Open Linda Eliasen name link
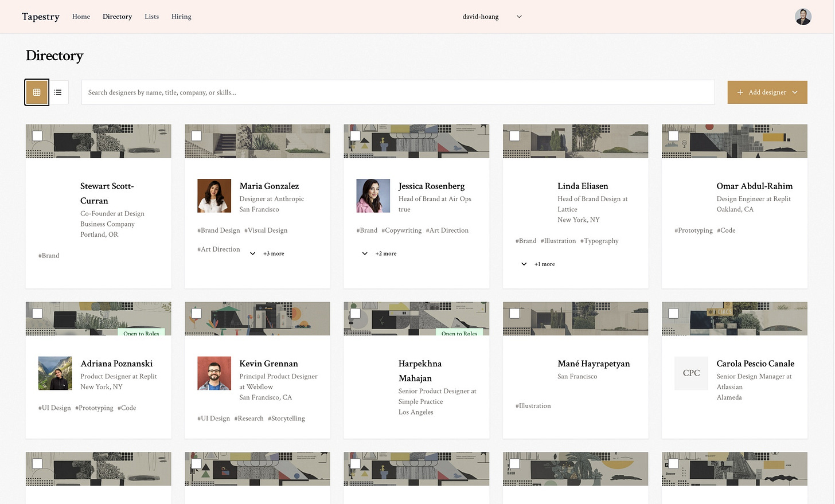 coord(583,186)
